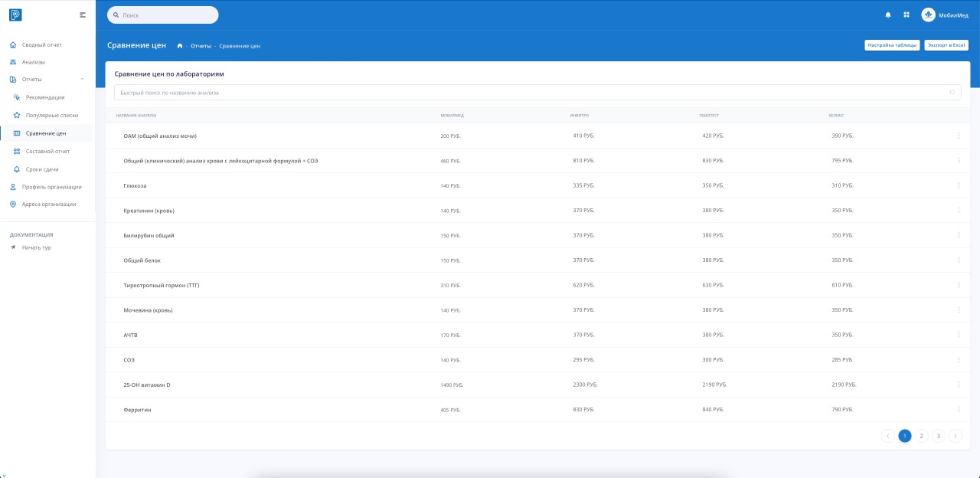The image size is (980, 478).
Task: Collapse the Отчеты menu section
Action: pyautogui.click(x=82, y=79)
